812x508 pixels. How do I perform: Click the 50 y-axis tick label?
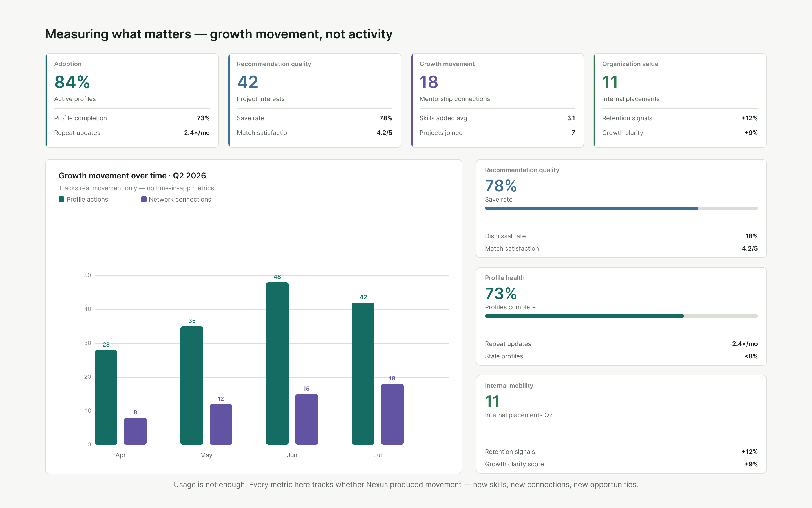[x=87, y=275]
